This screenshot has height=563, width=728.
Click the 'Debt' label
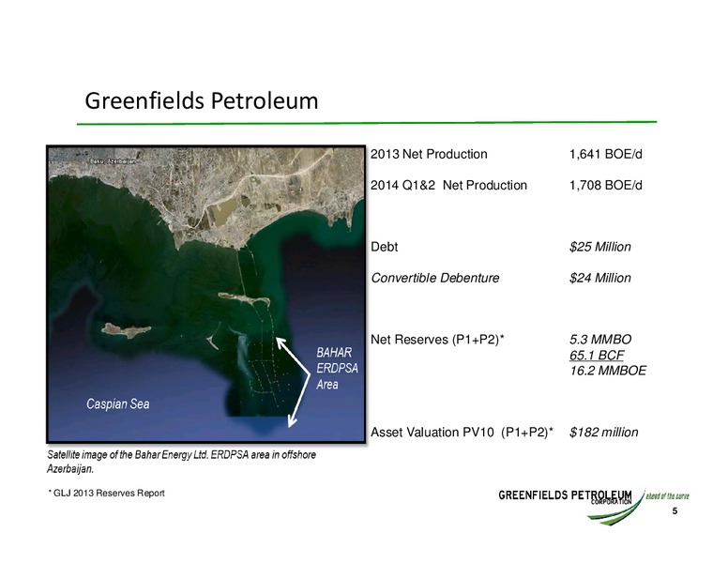click(384, 247)
